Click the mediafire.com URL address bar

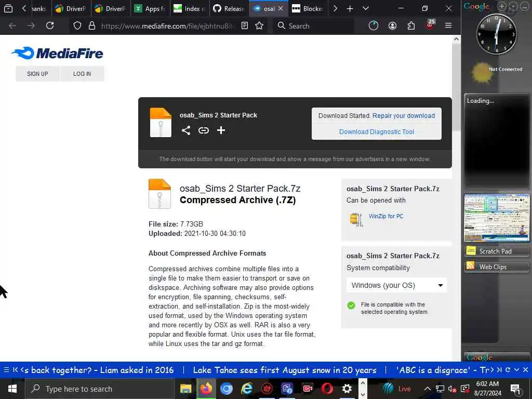point(168,26)
